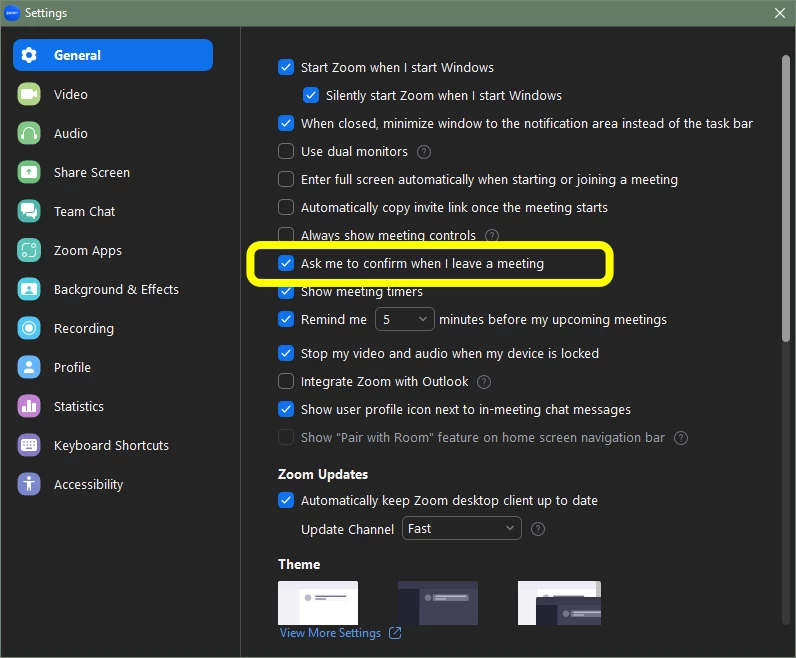
Task: Click the Profile person icon
Action: coord(29,367)
